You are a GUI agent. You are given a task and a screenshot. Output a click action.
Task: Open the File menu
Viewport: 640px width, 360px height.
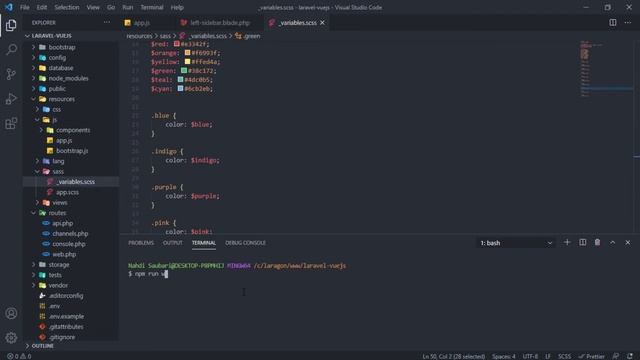coord(24,7)
